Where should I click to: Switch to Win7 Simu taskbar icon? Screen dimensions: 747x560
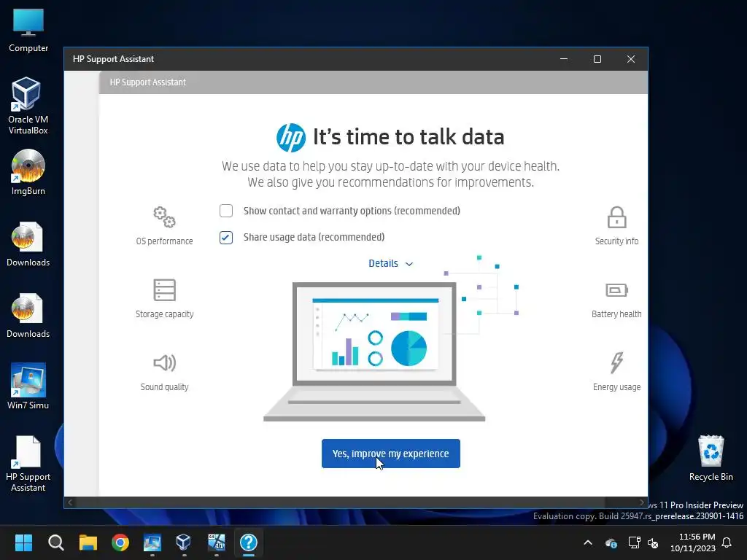152,542
